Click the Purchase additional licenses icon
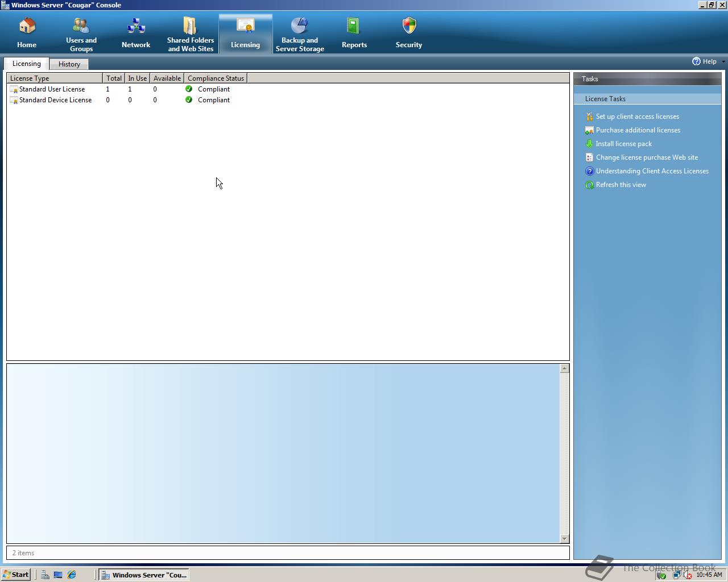This screenshot has height=582, width=728. pyautogui.click(x=589, y=130)
